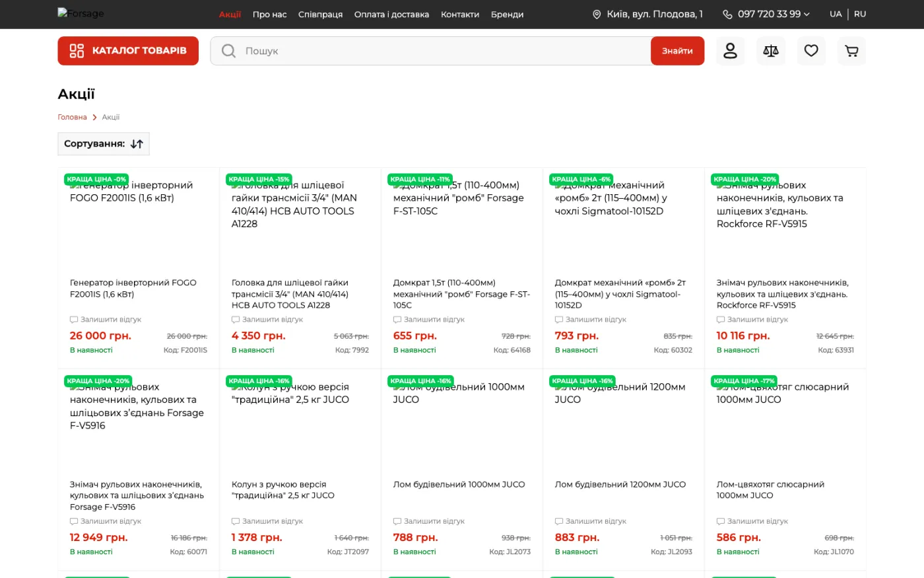The image size is (924, 578).
Task: Open Лом будівельний 1000мм JUCO title link
Action: (459, 484)
